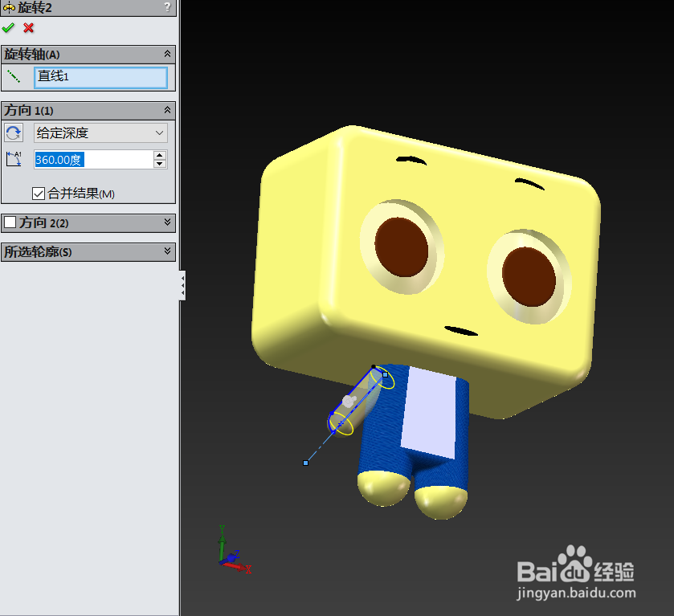Image resolution: width=674 pixels, height=616 pixels.
Task: Collapse the 方向 1(1) section
Action: 167,110
